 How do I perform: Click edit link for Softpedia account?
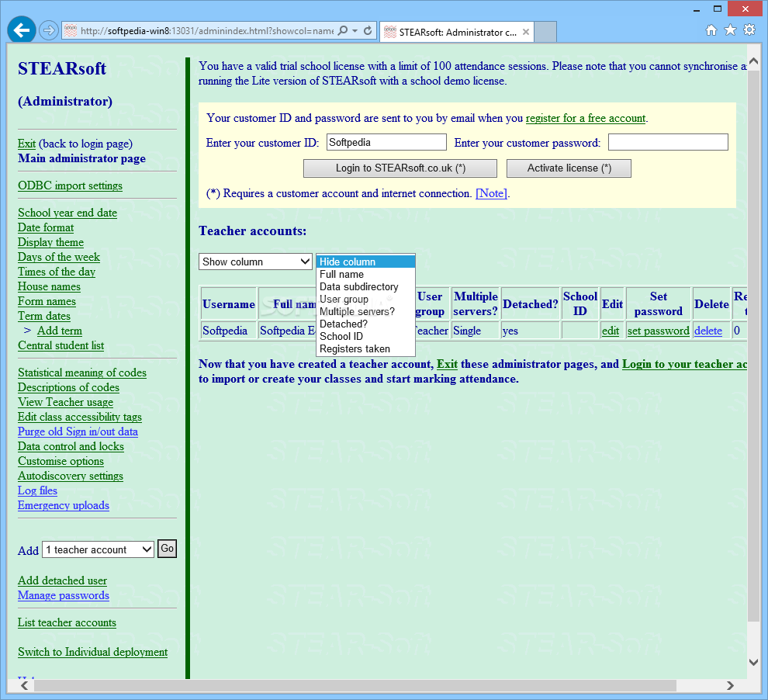pyautogui.click(x=611, y=331)
